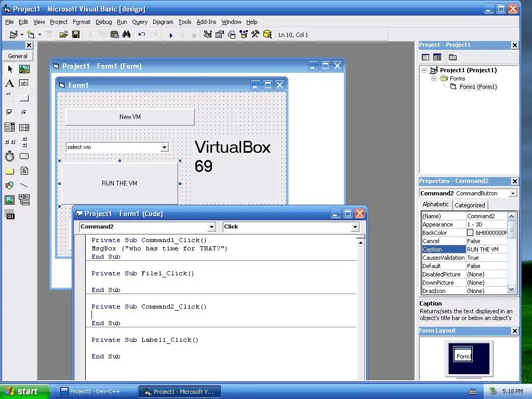Viewport: 532px width, 399px height.
Task: Select the PictureBox control tool
Action: coord(24,69)
